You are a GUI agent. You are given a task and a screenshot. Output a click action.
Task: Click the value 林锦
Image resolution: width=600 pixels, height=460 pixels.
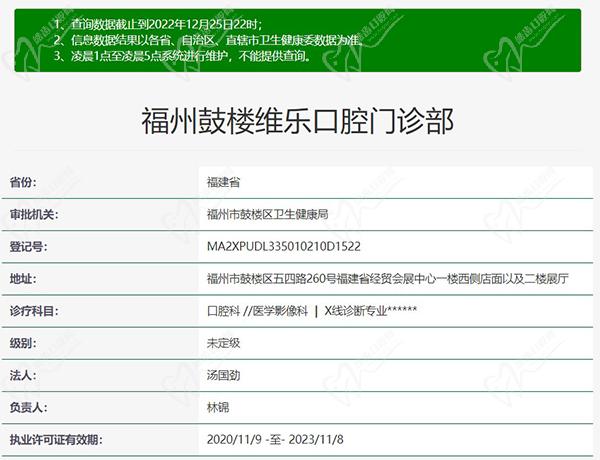pyautogui.click(x=218, y=407)
